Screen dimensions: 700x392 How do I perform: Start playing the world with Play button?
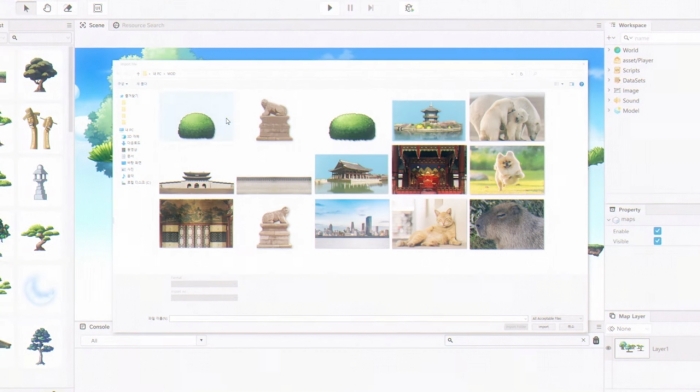[329, 8]
